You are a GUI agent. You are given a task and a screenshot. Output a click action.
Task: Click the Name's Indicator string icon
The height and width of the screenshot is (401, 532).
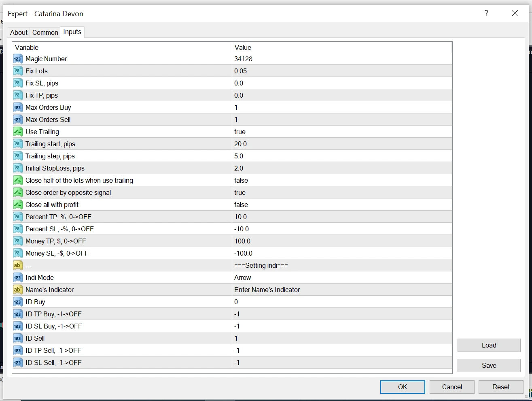pyautogui.click(x=17, y=290)
